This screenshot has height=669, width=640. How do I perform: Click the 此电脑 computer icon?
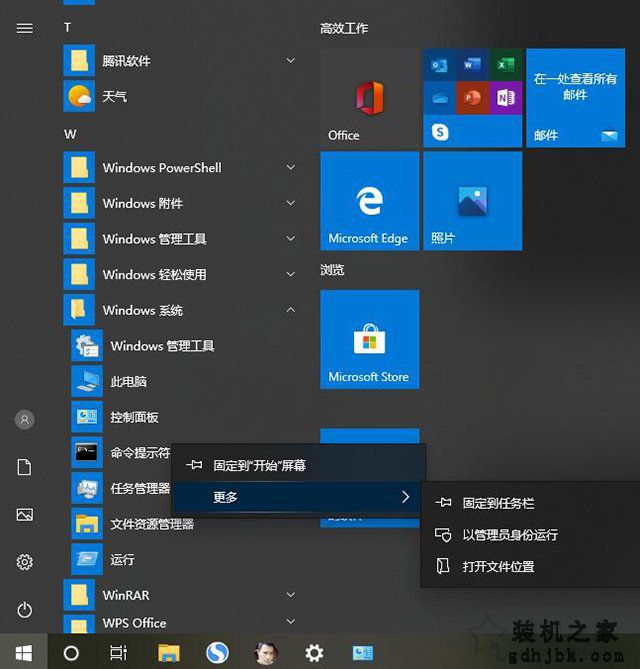tap(87, 381)
